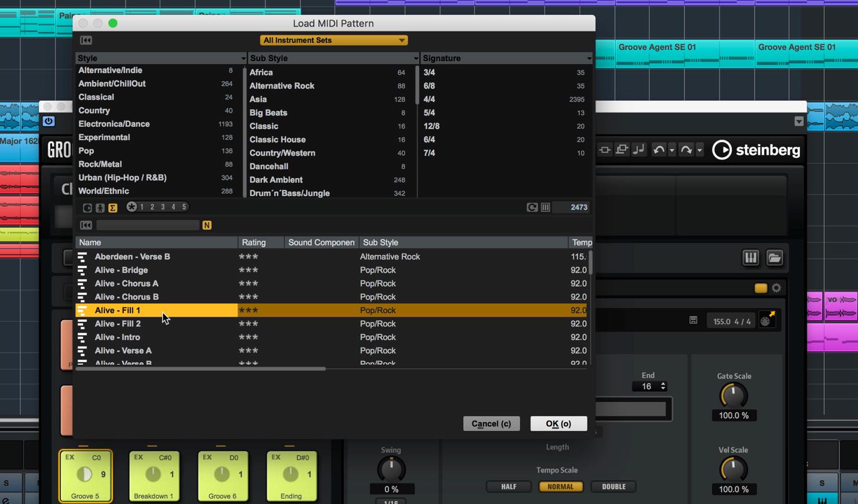Click the Steinberg logo

[756, 149]
